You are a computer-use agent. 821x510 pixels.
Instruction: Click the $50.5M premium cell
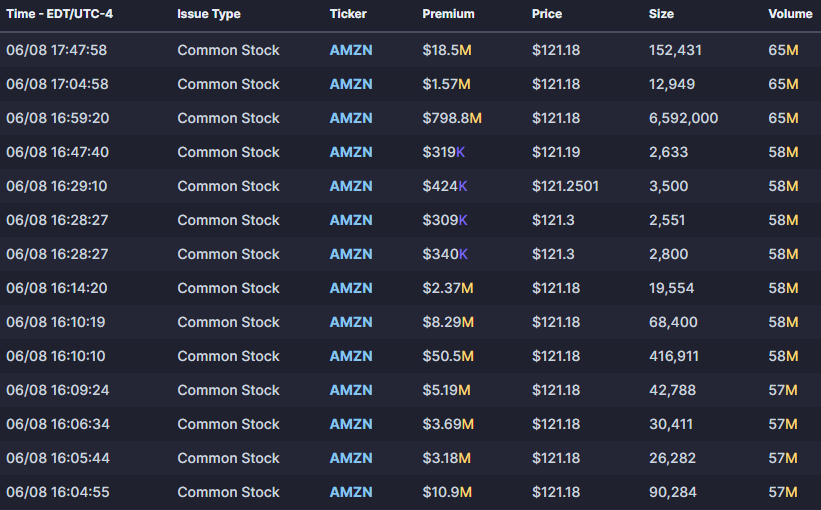(x=448, y=356)
